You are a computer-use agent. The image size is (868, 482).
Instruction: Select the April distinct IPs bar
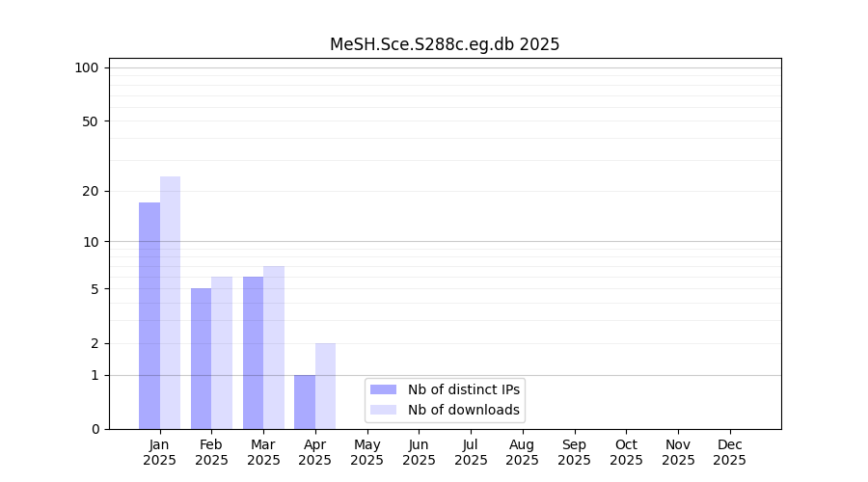tap(305, 402)
